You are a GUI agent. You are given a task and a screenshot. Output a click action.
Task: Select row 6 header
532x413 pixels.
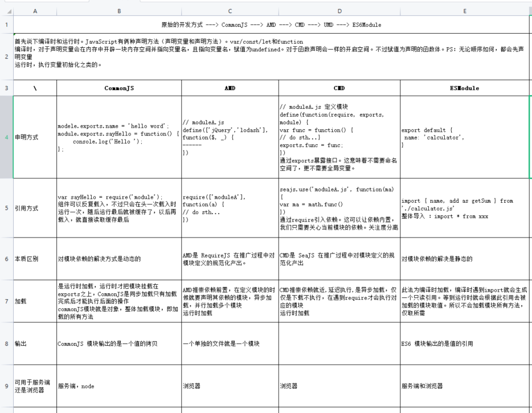tap(6, 259)
